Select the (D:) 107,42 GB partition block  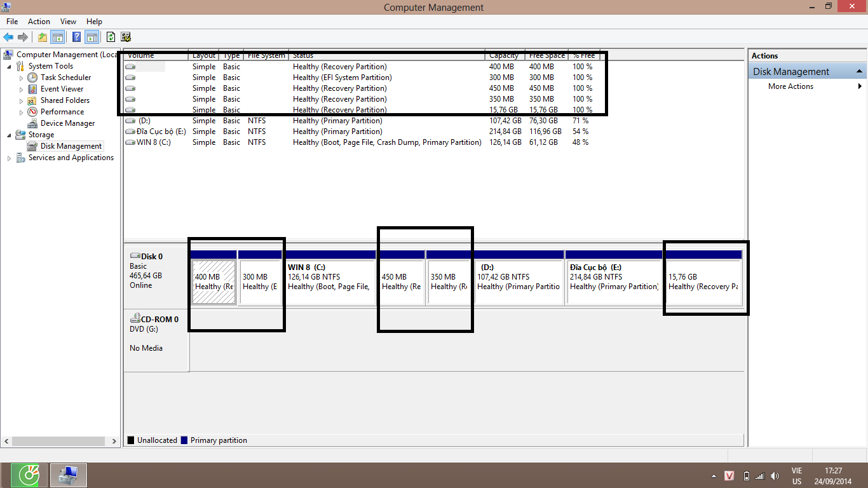coord(519,277)
